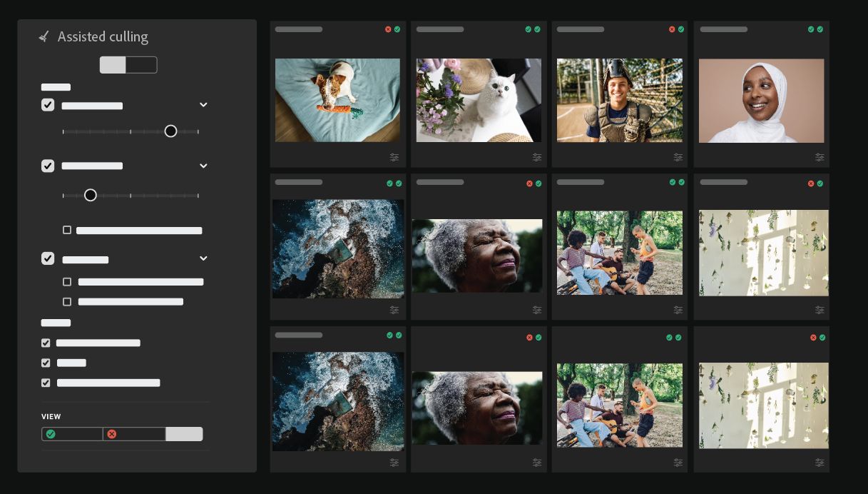The height and width of the screenshot is (494, 868).
Task: Click the second slider's handle
Action: tap(90, 195)
